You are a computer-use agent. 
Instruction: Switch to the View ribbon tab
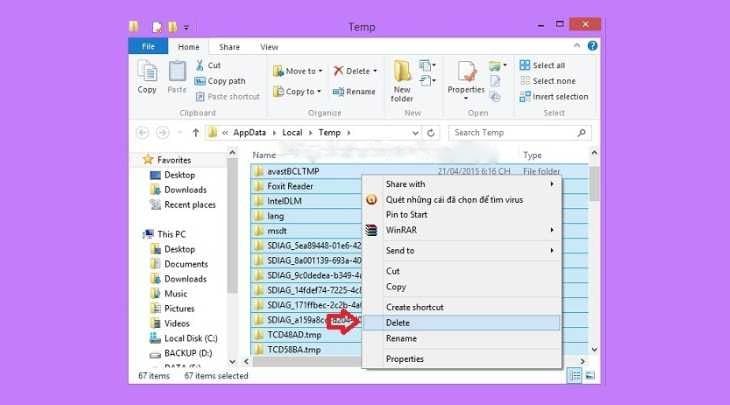pos(269,47)
